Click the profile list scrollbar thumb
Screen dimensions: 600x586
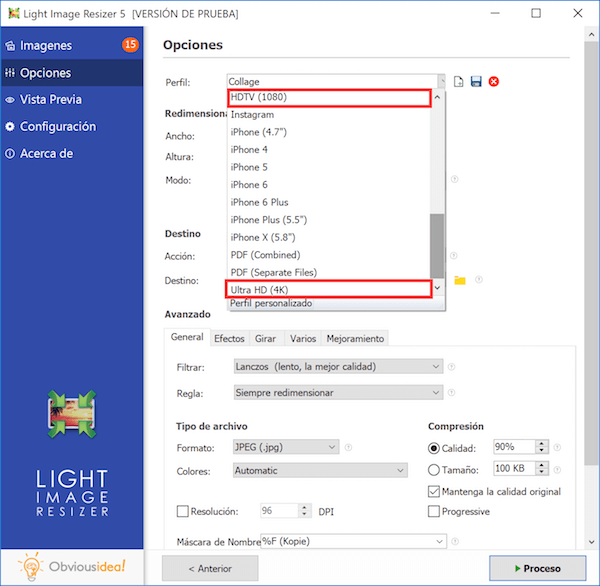437,246
